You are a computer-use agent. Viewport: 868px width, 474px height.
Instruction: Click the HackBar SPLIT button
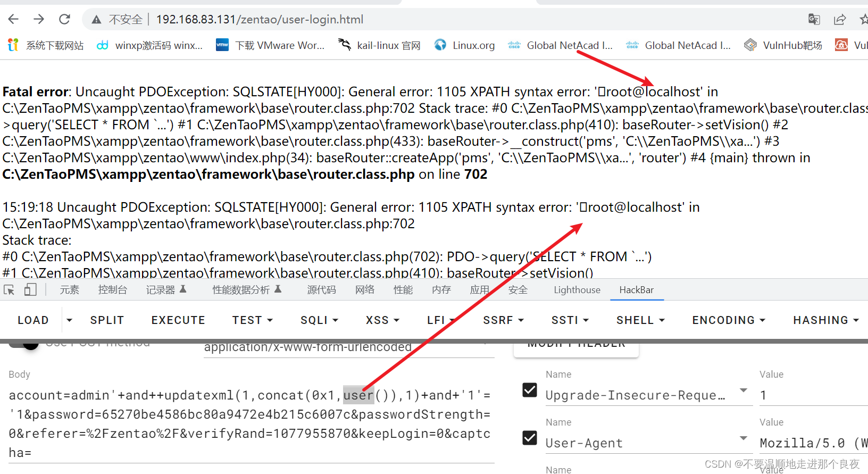pos(107,320)
